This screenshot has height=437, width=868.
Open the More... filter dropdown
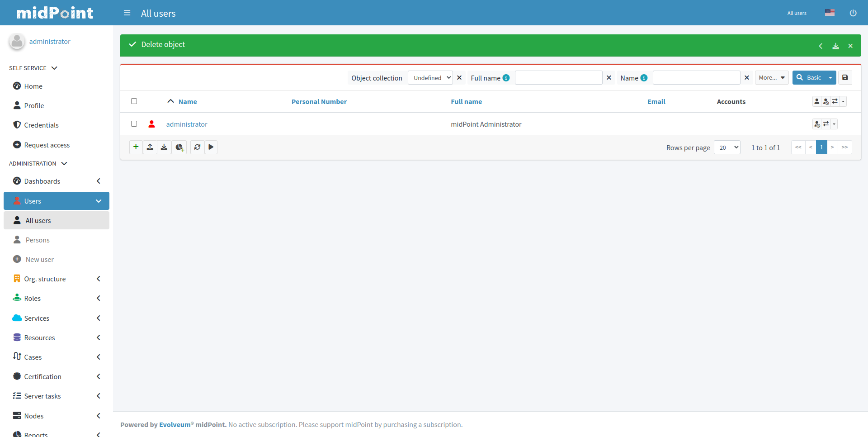[x=772, y=78]
